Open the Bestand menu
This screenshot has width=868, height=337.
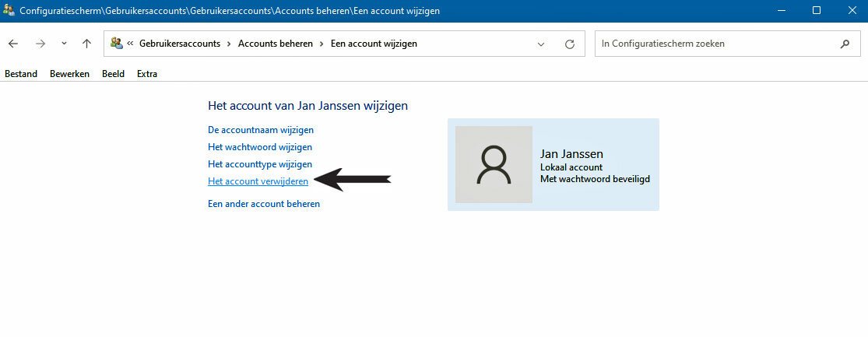point(21,74)
